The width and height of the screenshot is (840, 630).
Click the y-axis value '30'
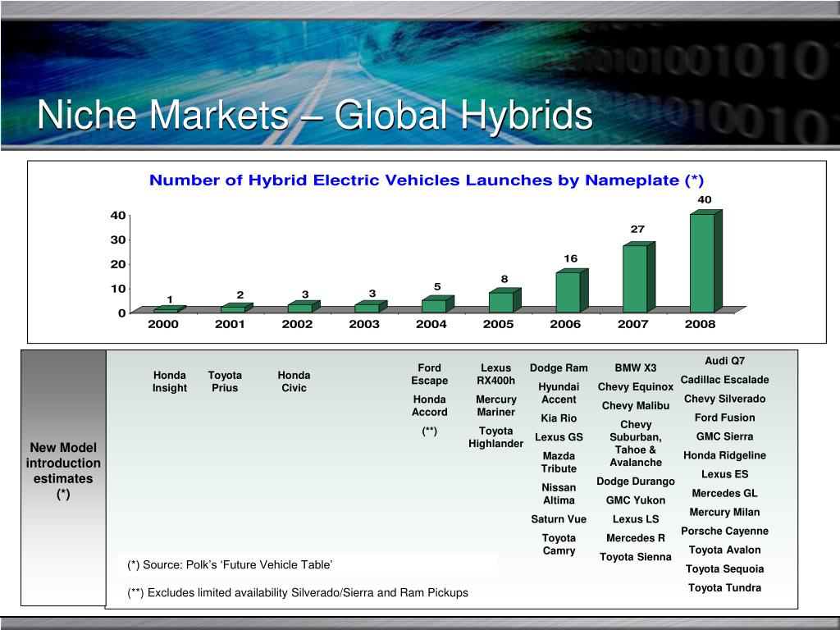[x=118, y=240]
